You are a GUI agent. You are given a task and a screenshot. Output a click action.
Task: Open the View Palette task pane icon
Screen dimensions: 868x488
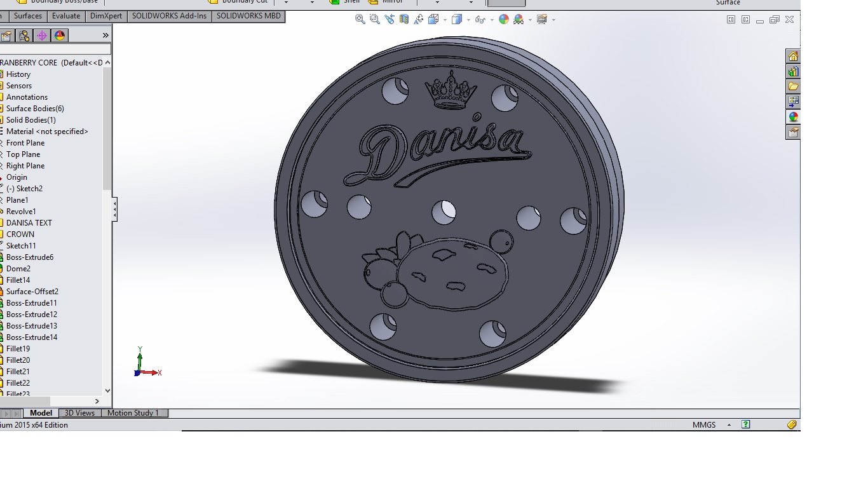coord(793,102)
